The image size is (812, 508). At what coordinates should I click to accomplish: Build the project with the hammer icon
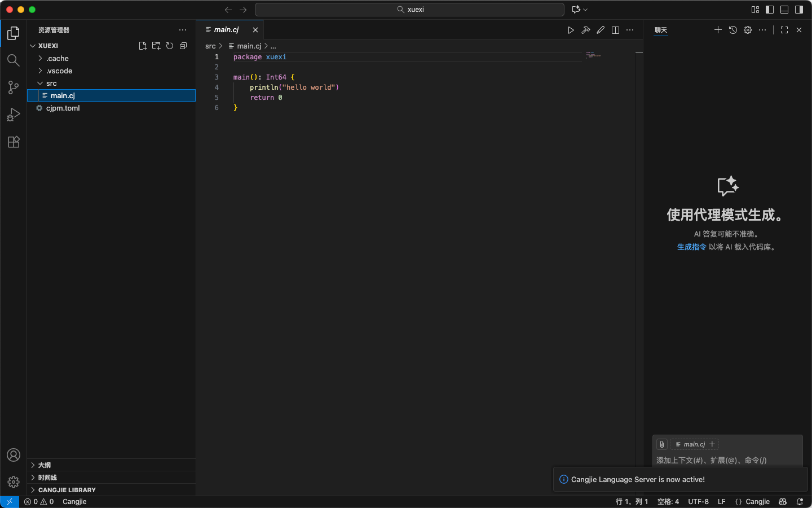[585, 30]
